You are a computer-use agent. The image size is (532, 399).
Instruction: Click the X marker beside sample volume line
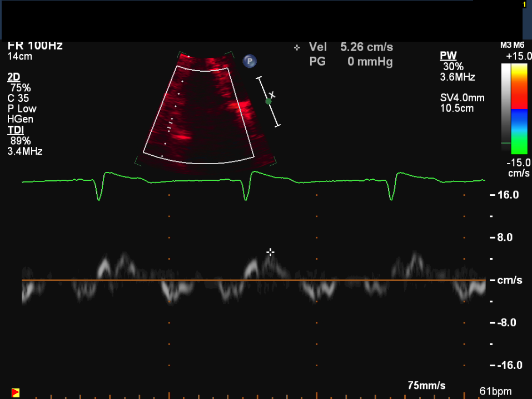click(272, 95)
